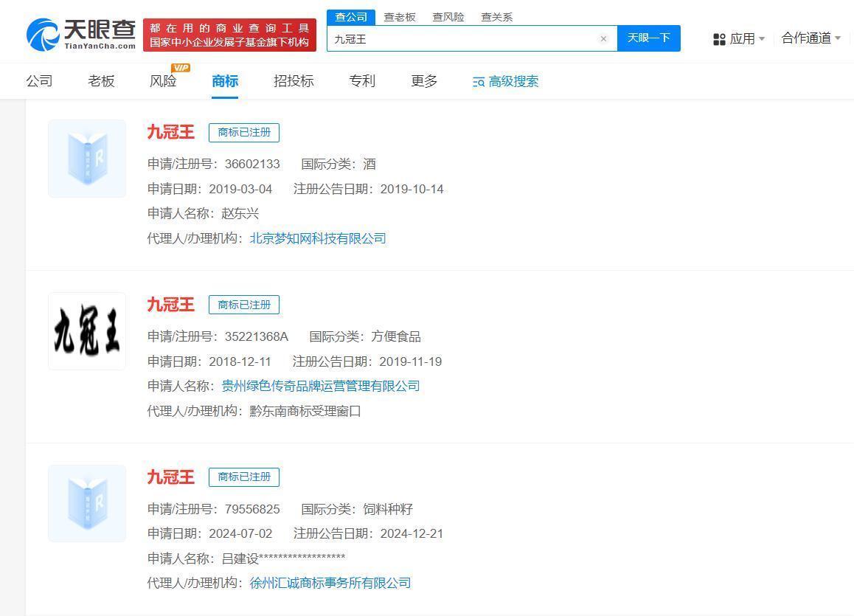The image size is (854, 616).
Task: Click the TianYanCha logo icon
Action: [x=44, y=34]
